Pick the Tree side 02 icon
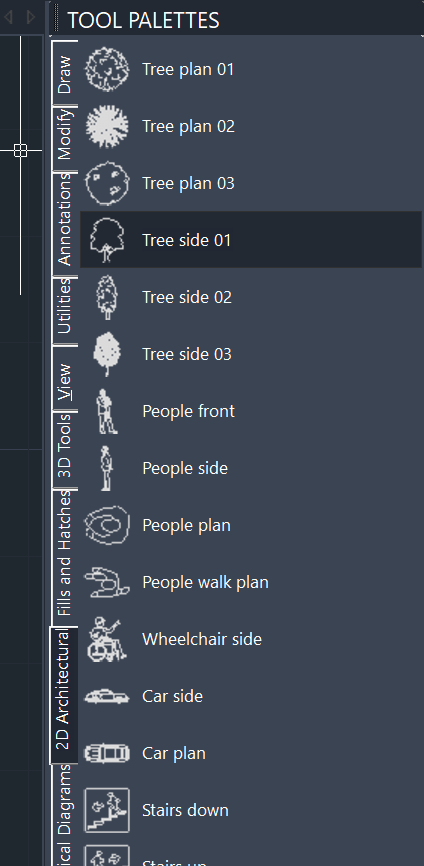Image resolution: width=424 pixels, height=866 pixels. pos(107,297)
